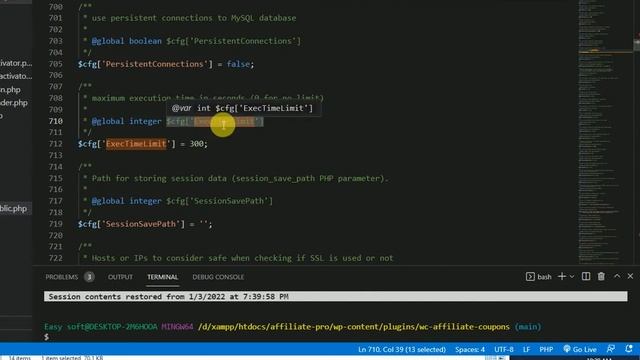Open notifications with the bell icon

pyautogui.click(x=629, y=349)
